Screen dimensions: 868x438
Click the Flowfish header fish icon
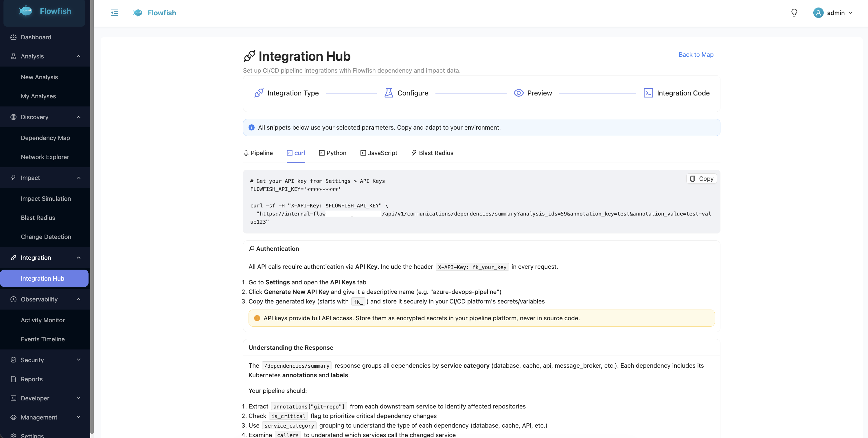[137, 13]
